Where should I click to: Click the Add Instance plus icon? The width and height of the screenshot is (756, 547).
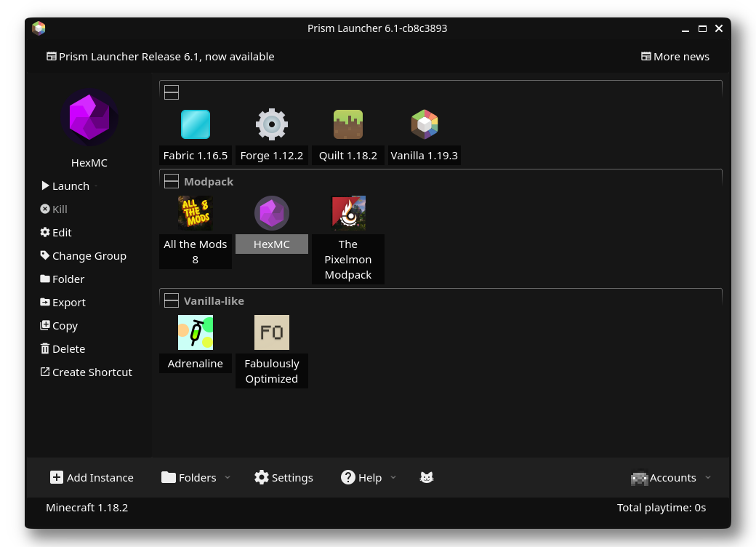57,477
